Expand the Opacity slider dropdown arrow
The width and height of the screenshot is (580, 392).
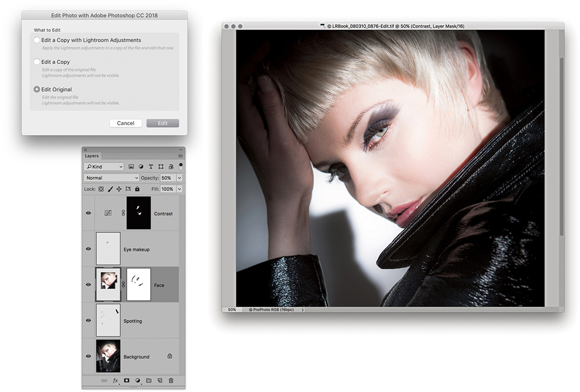(179, 178)
